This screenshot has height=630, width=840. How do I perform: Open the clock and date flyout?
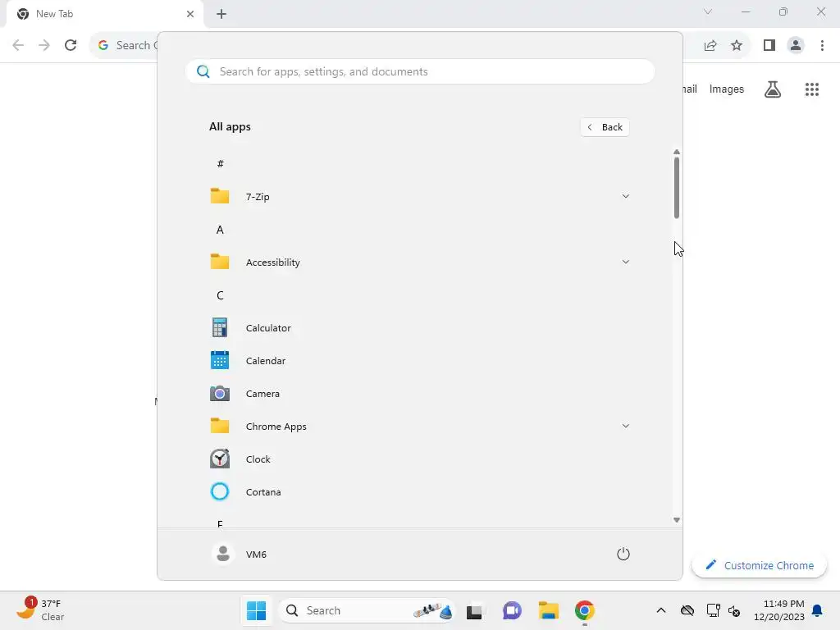pyautogui.click(x=779, y=610)
